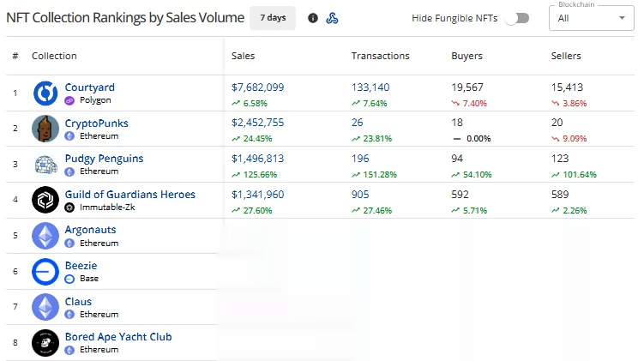Click CryptoPunks sales value $2,452,755

[257, 123]
